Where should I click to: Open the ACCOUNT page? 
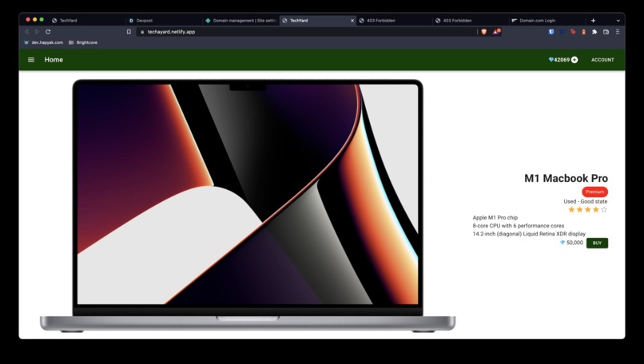[x=602, y=60]
